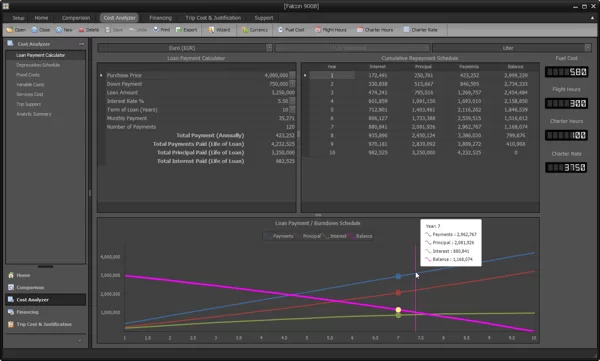Toggle the Payments series in chart legend
The height and width of the screenshot is (361, 600).
[x=279, y=236]
